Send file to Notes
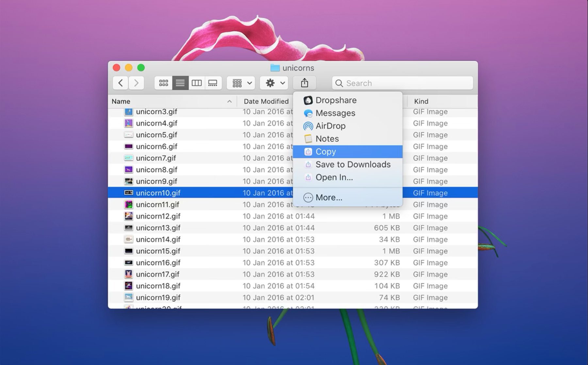Image resolution: width=588 pixels, height=365 pixels. 327,139
